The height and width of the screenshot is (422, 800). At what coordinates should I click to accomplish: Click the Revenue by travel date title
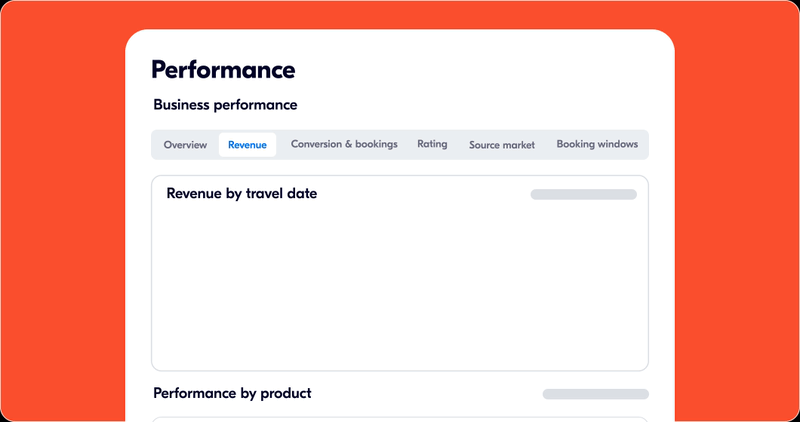242,194
